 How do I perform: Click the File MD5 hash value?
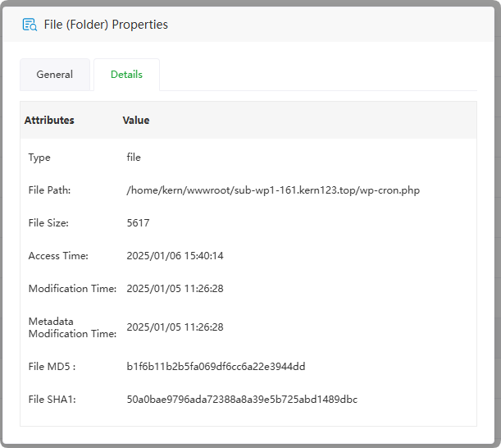(x=216, y=367)
